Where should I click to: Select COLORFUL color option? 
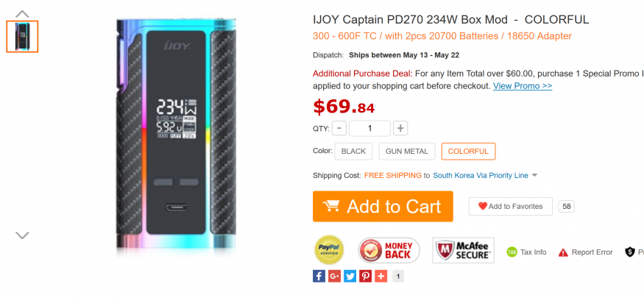tap(468, 152)
